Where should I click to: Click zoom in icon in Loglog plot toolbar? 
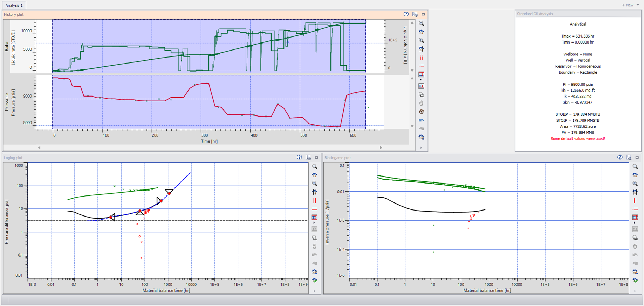coord(314,184)
